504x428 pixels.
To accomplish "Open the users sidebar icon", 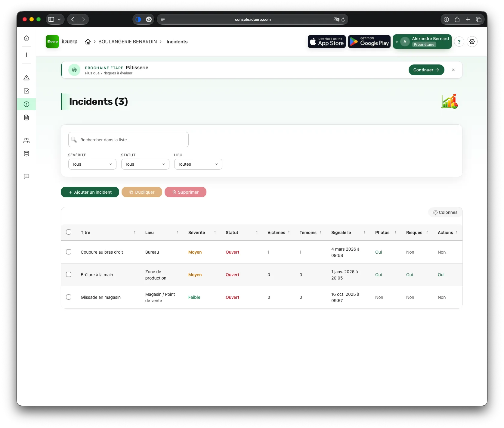I will point(26,140).
